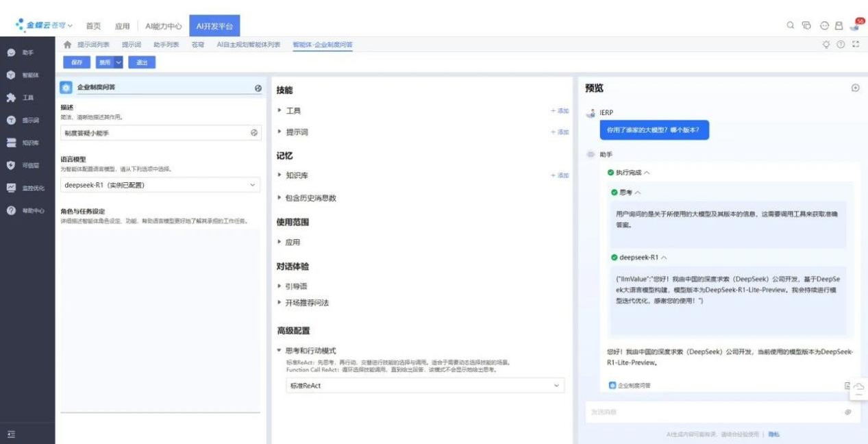The height and width of the screenshot is (444, 868).
Task: Click 添加 next to 提示词 under 技能
Action: (x=560, y=132)
